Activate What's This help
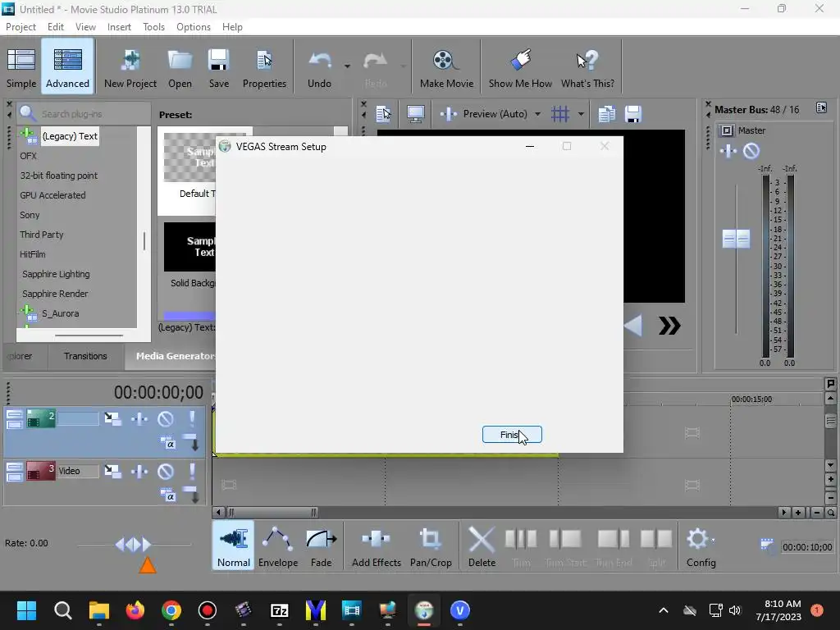Screen dimensions: 840x630 point(587,66)
